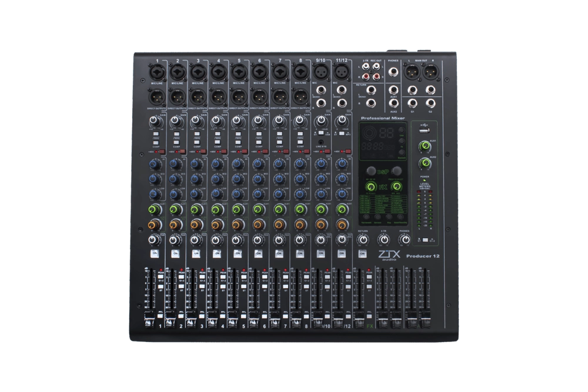Click the rightmost main output fader cap
The image size is (588, 392).
coord(425,320)
